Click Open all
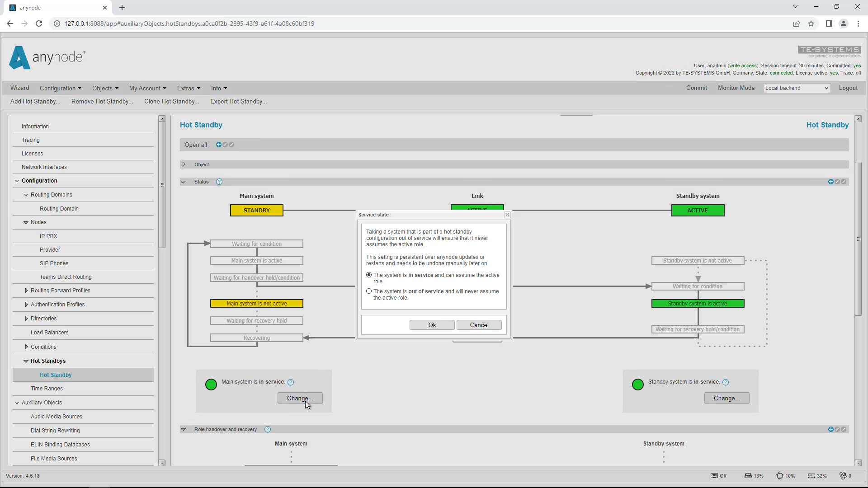The height and width of the screenshot is (488, 868). (x=196, y=145)
